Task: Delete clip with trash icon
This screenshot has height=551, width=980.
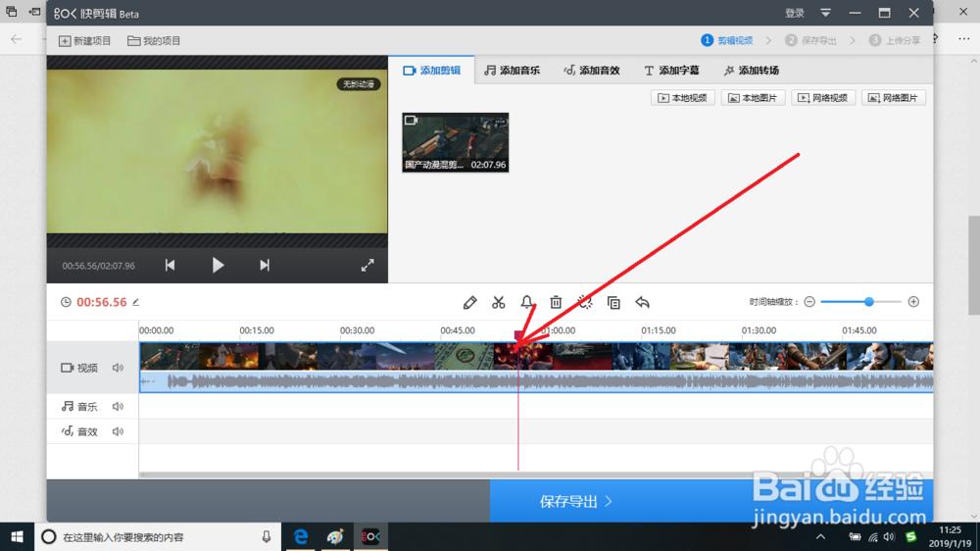Action: pos(556,303)
